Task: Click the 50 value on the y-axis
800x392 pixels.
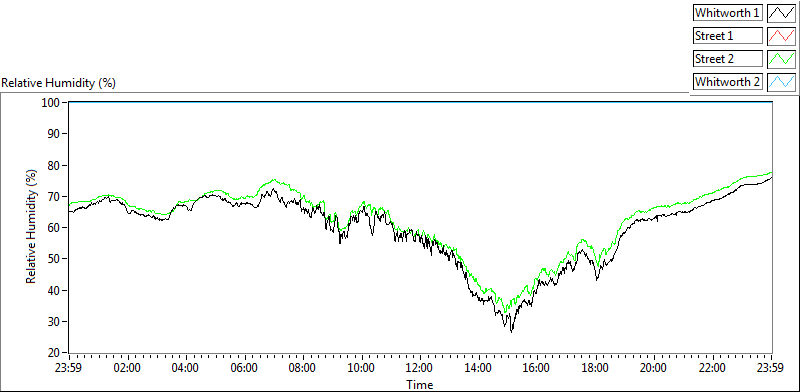Action: coord(55,259)
